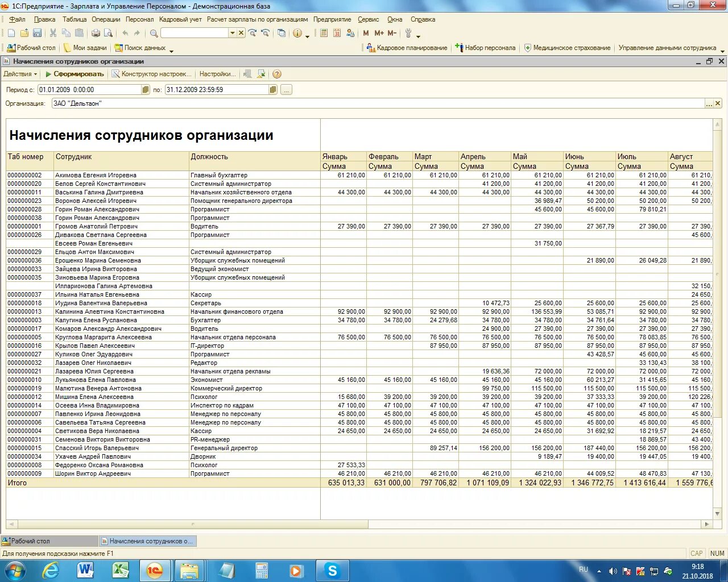This screenshot has width=728, height=582.
Task: Open Поиск данных from toolbar
Action: pos(140,48)
